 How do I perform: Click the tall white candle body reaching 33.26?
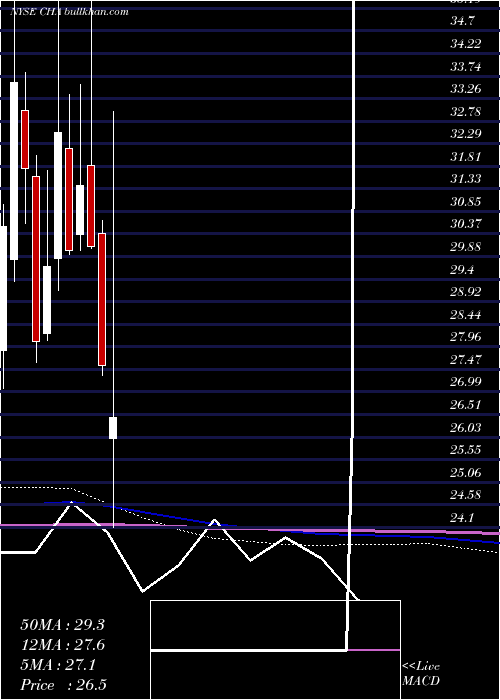click(x=14, y=171)
